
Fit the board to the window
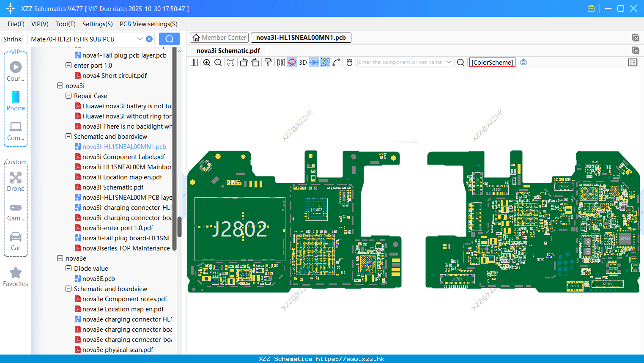(x=231, y=62)
